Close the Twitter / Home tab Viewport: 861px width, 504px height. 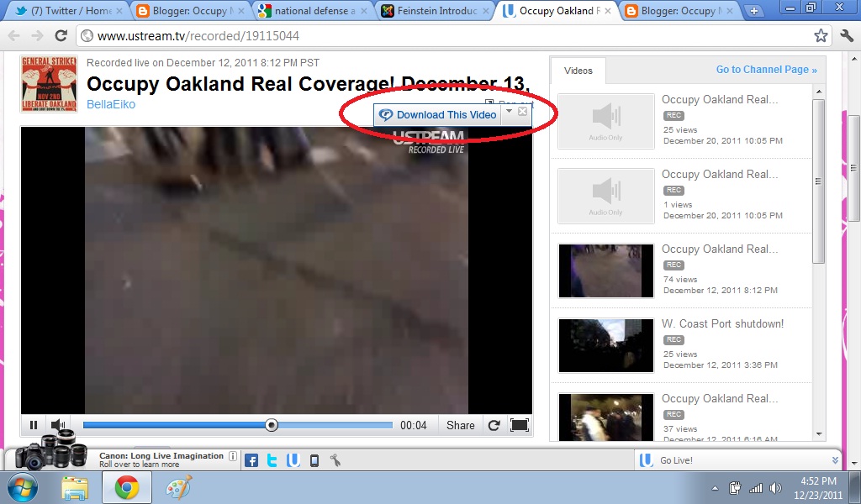coord(119,10)
